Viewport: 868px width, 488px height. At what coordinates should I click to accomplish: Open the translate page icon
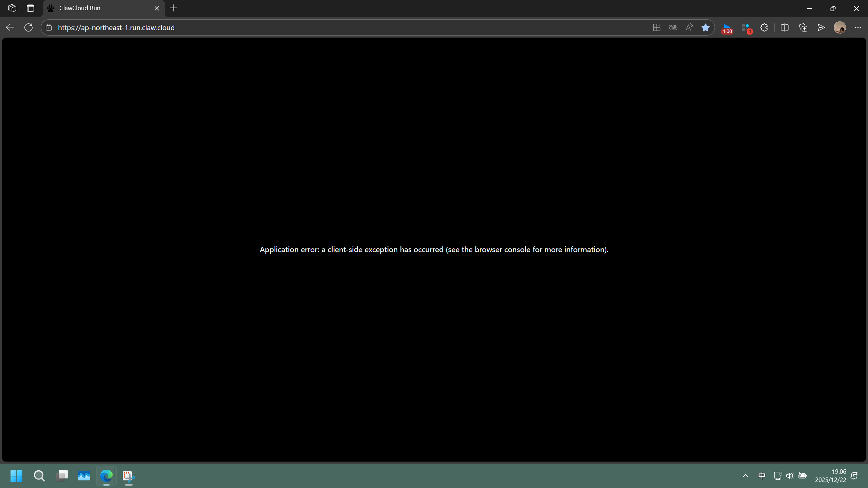click(673, 27)
